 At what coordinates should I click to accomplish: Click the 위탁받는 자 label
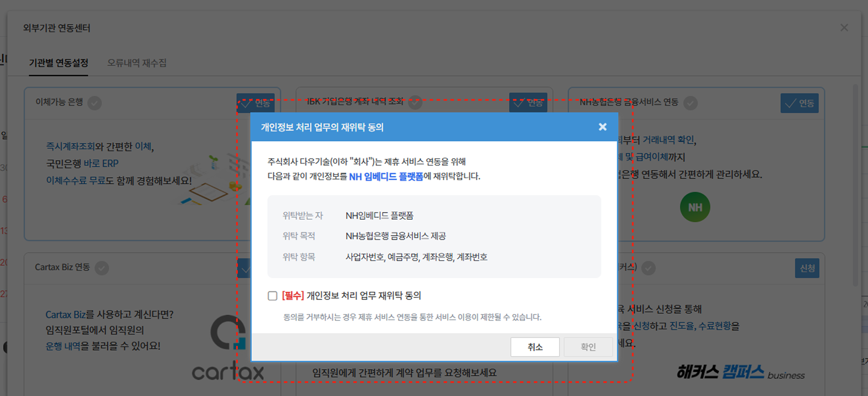click(302, 215)
